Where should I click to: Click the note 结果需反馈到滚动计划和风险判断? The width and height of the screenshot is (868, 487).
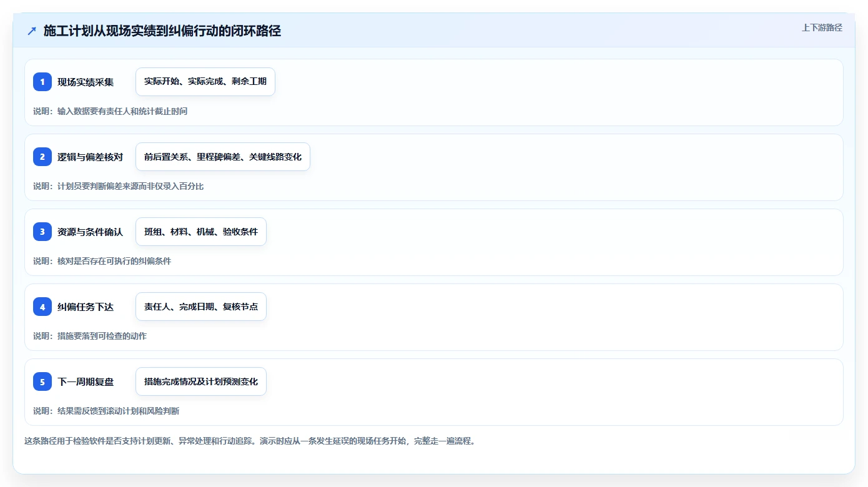tap(119, 411)
